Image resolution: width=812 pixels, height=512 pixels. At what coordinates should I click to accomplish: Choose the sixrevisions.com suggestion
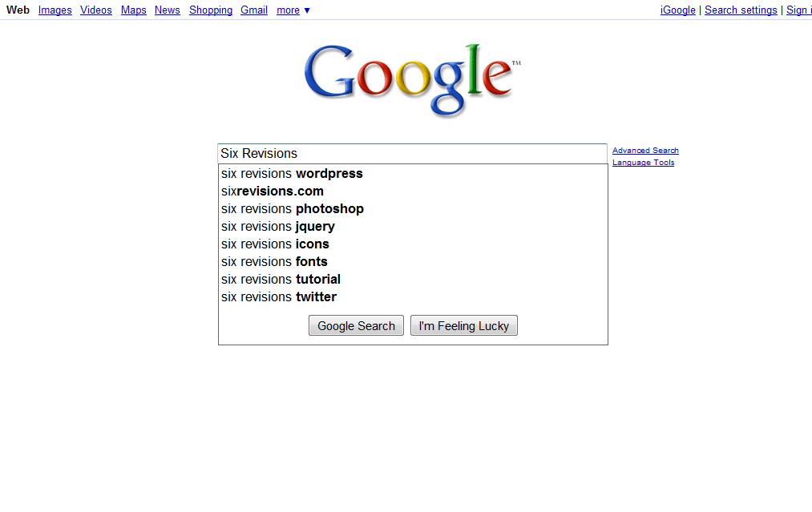(x=413, y=191)
